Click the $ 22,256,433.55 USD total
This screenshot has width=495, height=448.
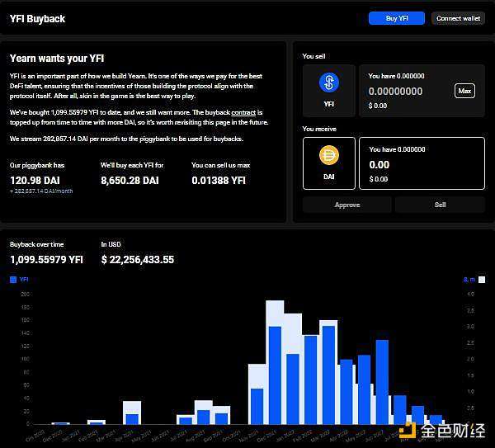tap(138, 260)
